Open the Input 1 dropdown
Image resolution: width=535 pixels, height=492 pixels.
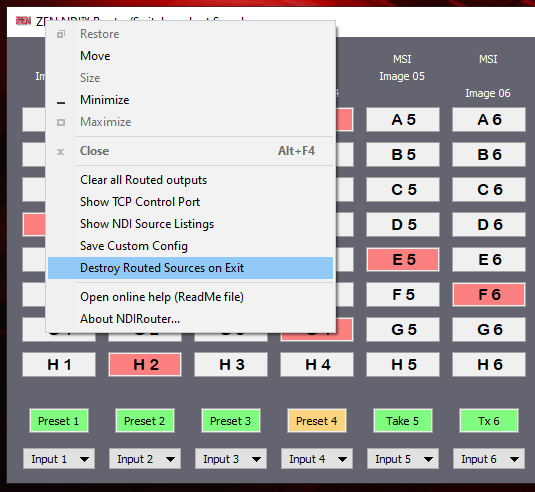tap(59, 459)
